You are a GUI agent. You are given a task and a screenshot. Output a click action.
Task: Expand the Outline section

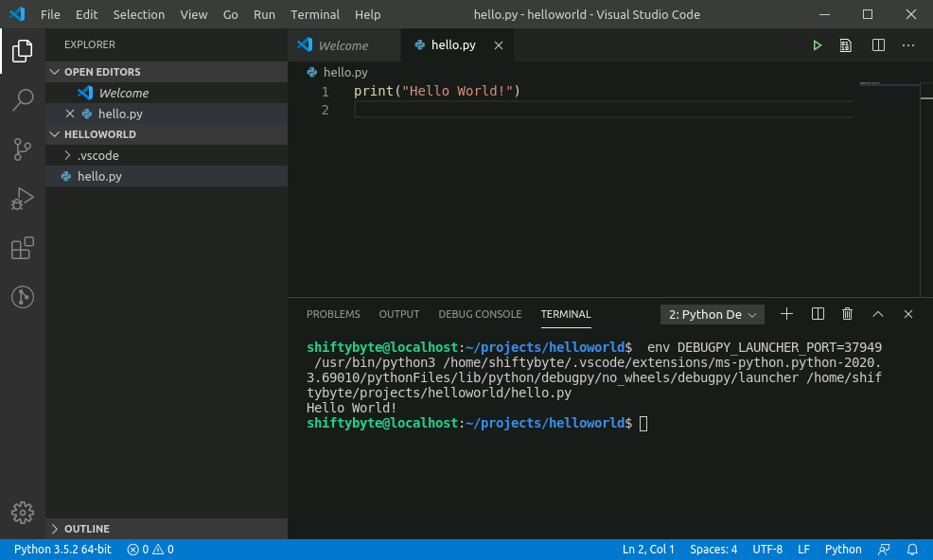167,529
